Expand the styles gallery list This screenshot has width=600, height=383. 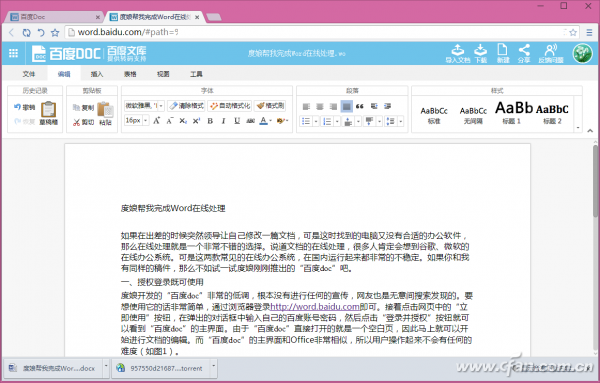(578, 127)
